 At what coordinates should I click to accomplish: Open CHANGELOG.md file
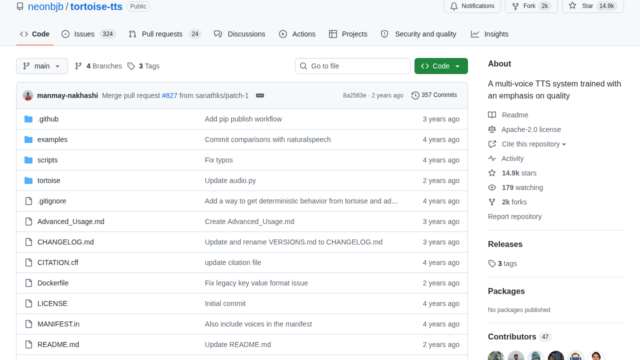tap(65, 242)
